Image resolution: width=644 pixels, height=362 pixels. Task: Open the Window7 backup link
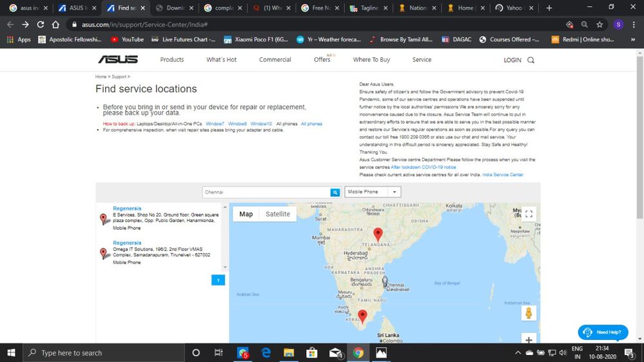click(x=215, y=124)
